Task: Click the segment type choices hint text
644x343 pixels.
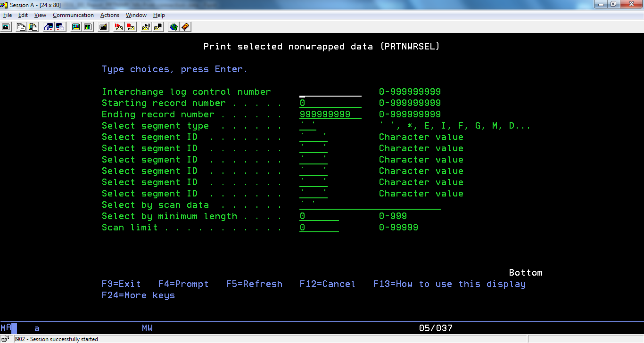Action: pos(455,126)
